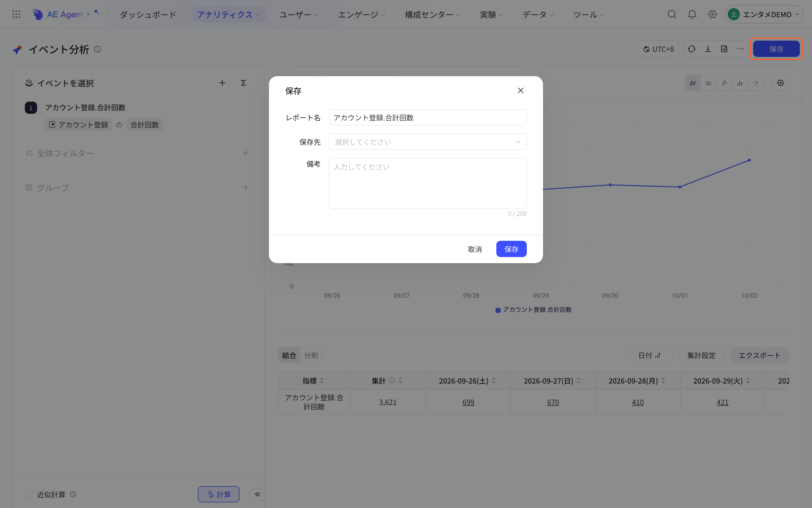This screenshot has width=812, height=508.
Task: Collapse the left panel with double chevron
Action: [x=257, y=494]
